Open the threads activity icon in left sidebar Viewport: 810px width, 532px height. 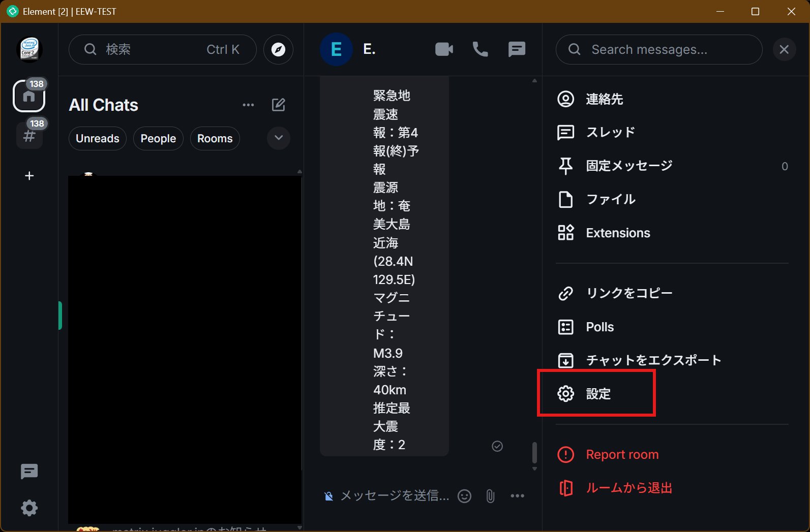pyautogui.click(x=29, y=472)
